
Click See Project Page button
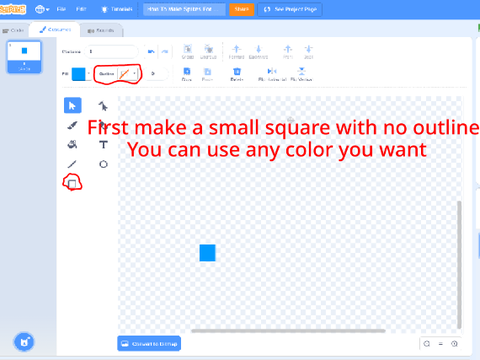290,9
